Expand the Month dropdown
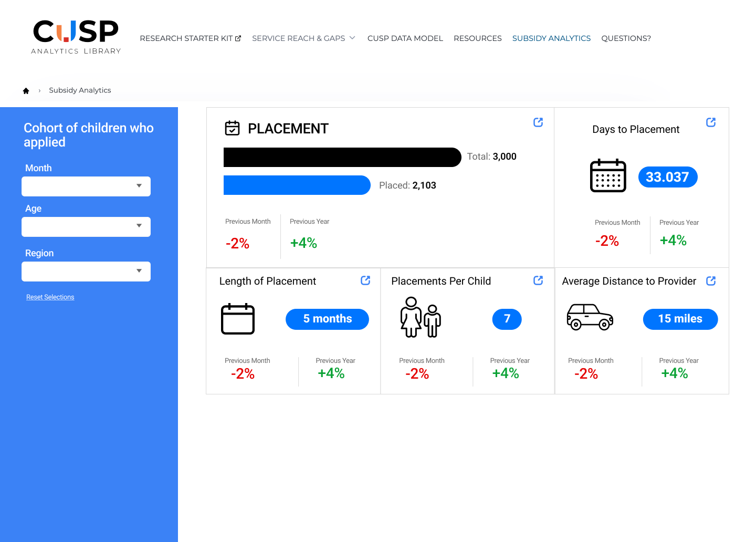Image resolution: width=756 pixels, height=542 pixels. coord(86,186)
